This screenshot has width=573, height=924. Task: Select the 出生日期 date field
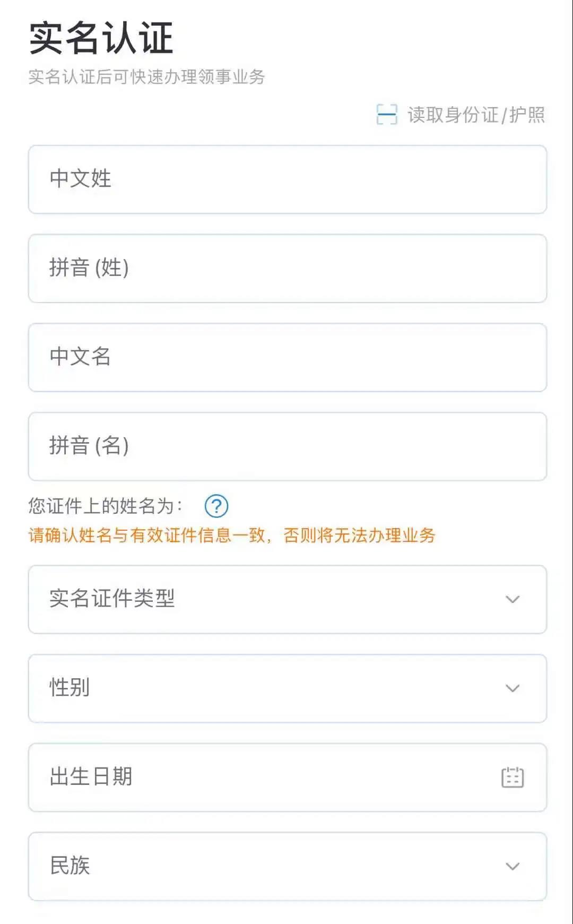(x=288, y=778)
